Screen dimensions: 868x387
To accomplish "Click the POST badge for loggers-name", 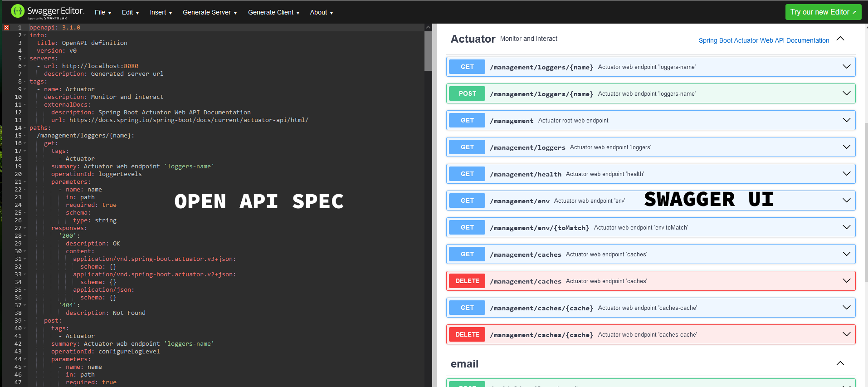I will click(467, 93).
